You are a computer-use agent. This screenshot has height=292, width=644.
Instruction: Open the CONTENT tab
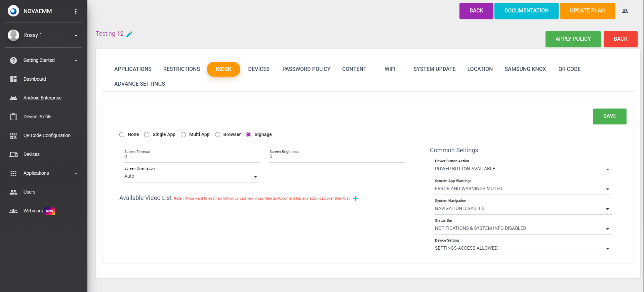tap(354, 69)
